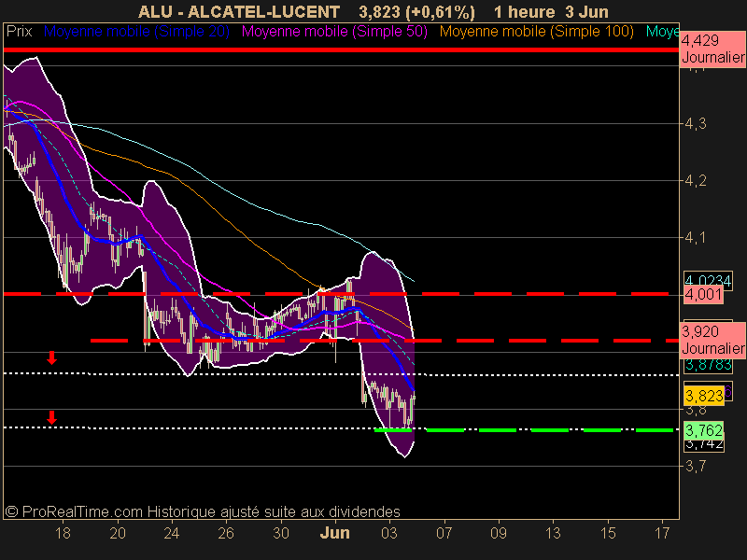The height and width of the screenshot is (560, 747).
Task: Click the '07' date axis label
Action: (x=444, y=532)
